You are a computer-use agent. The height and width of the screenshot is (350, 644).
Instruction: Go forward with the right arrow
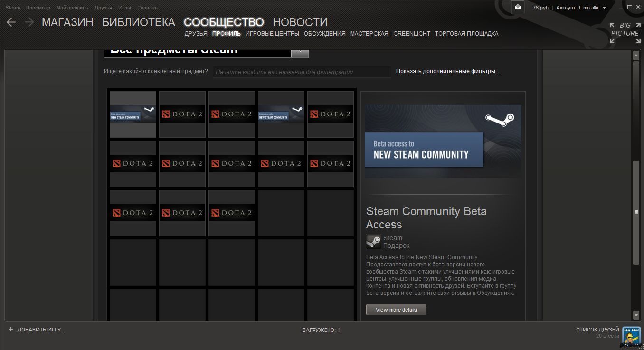(29, 22)
